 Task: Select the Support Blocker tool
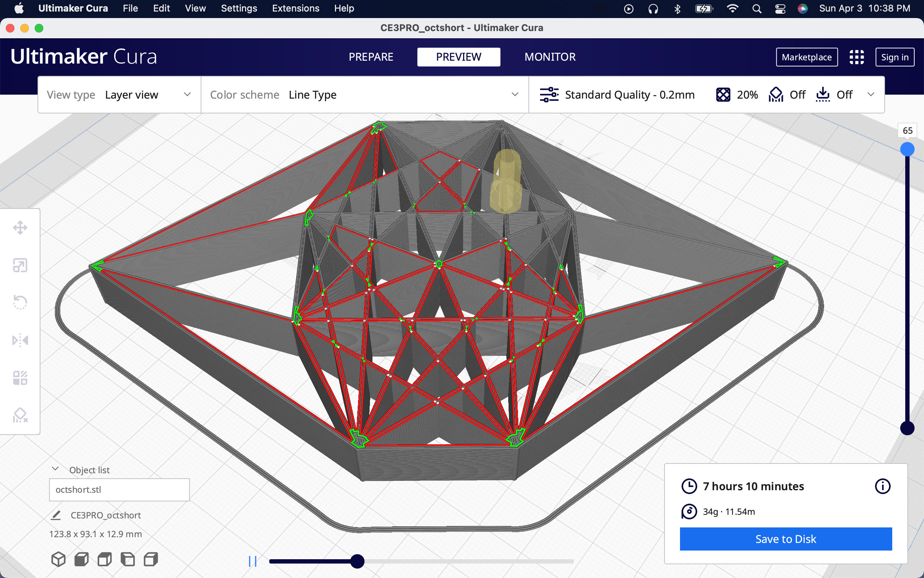(x=20, y=415)
